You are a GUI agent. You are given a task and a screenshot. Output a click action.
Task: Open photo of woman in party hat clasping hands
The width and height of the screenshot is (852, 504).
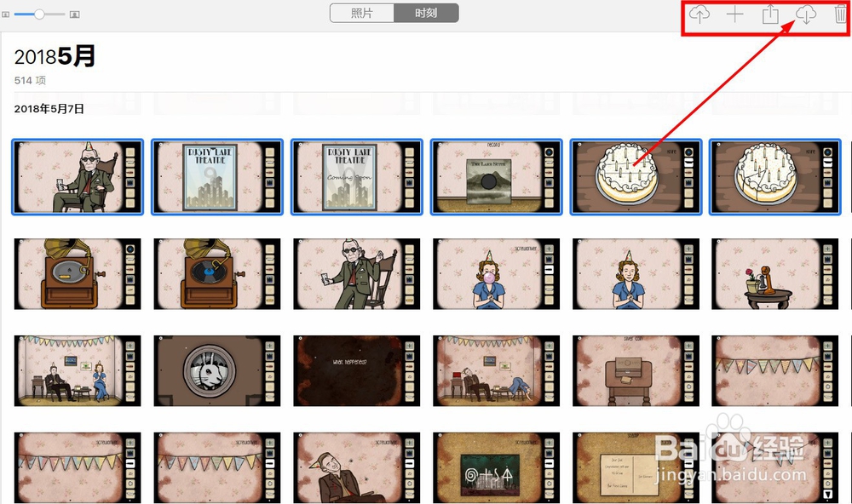pos(636,274)
